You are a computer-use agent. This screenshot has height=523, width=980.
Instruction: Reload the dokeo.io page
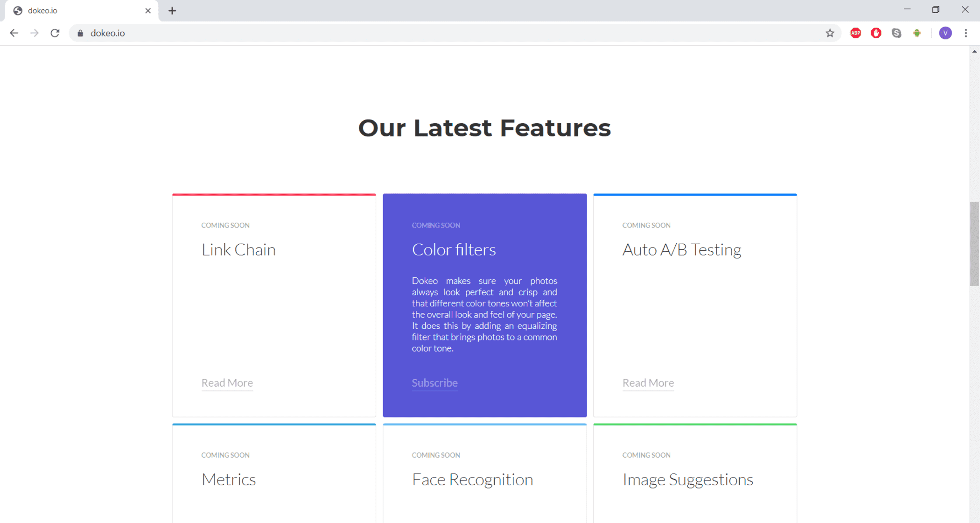pos(55,33)
